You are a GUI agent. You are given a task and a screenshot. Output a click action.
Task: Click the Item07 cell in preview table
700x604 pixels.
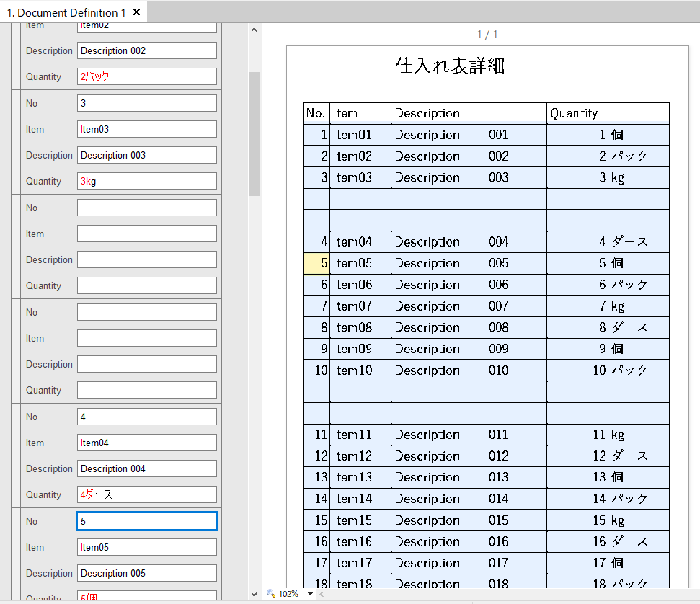360,306
